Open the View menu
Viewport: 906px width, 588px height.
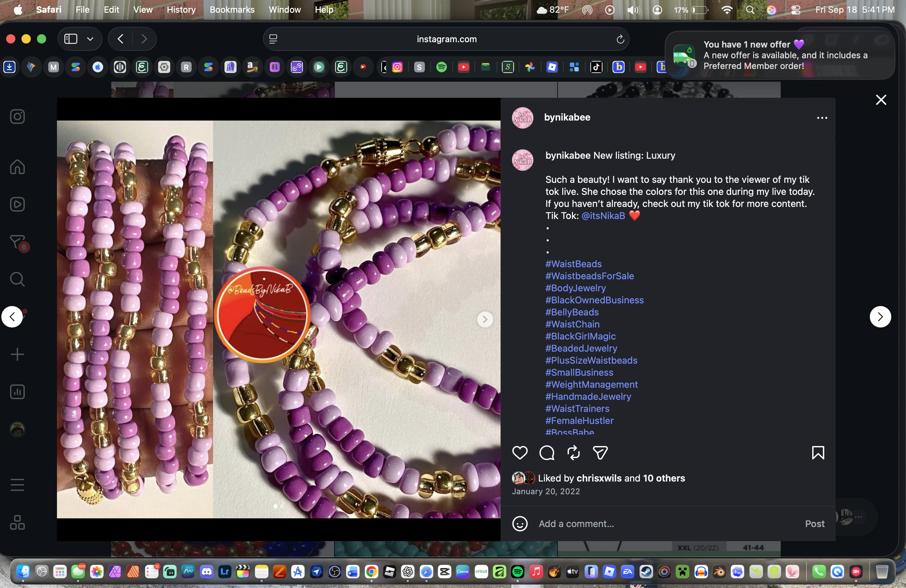(143, 9)
